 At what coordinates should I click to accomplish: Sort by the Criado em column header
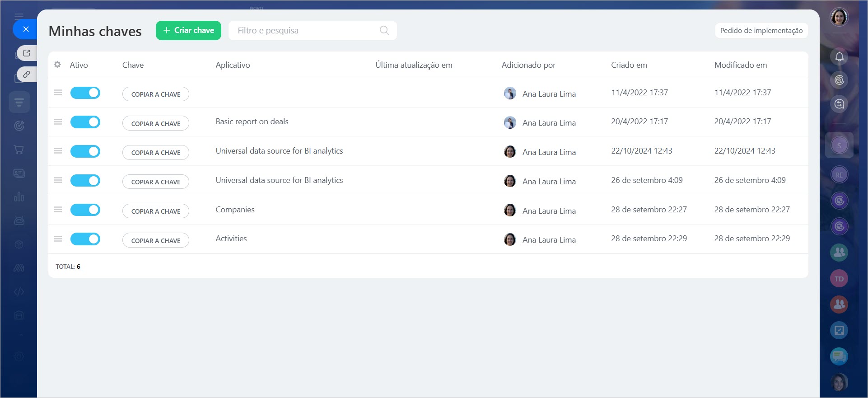click(x=629, y=65)
